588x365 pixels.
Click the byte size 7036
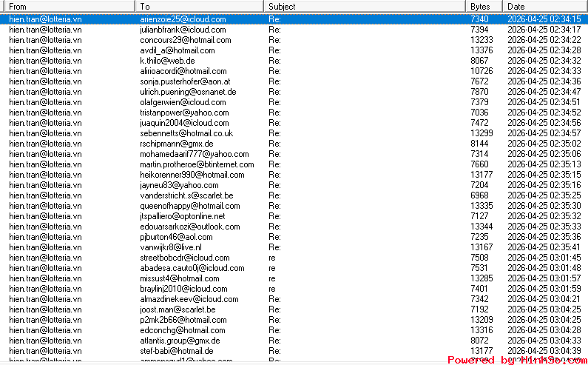pos(479,113)
